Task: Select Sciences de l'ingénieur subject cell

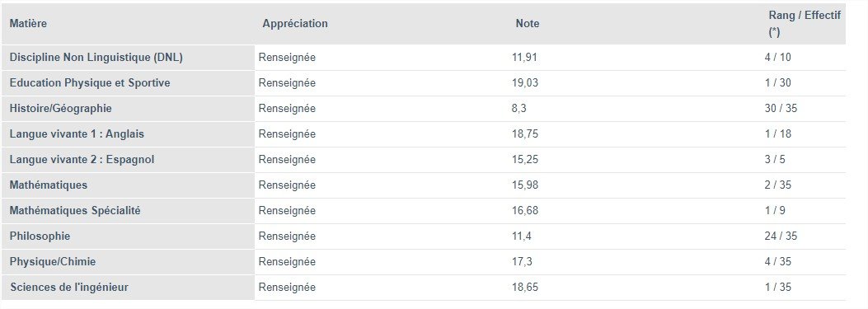Action: pos(128,288)
